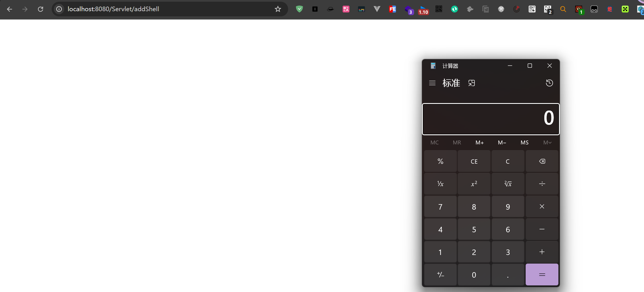Toggle sign with the plus/minus key
This screenshot has width=644, height=292.
pyautogui.click(x=440, y=275)
